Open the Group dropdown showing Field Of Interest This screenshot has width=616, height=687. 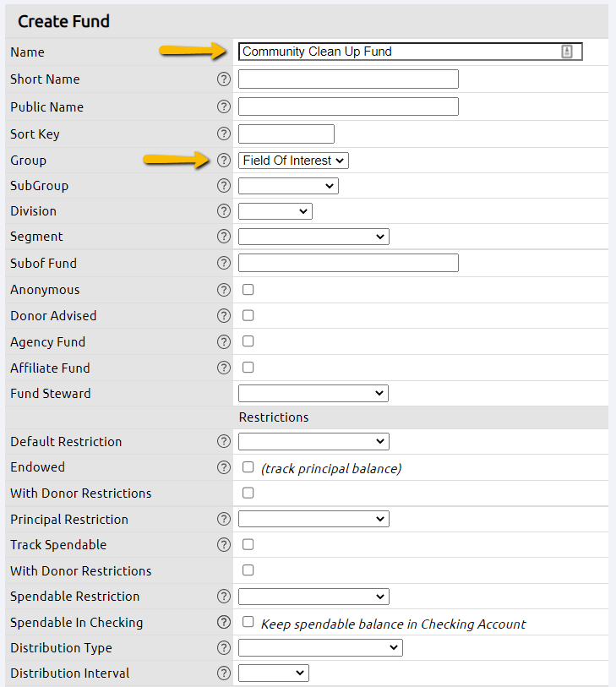pyautogui.click(x=292, y=160)
